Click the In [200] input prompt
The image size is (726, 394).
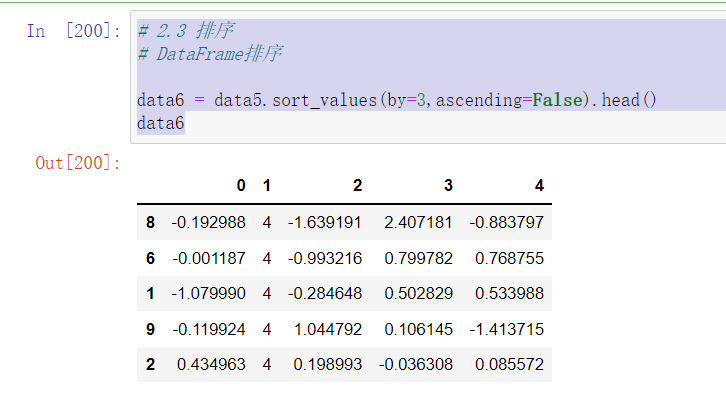[x=74, y=31]
